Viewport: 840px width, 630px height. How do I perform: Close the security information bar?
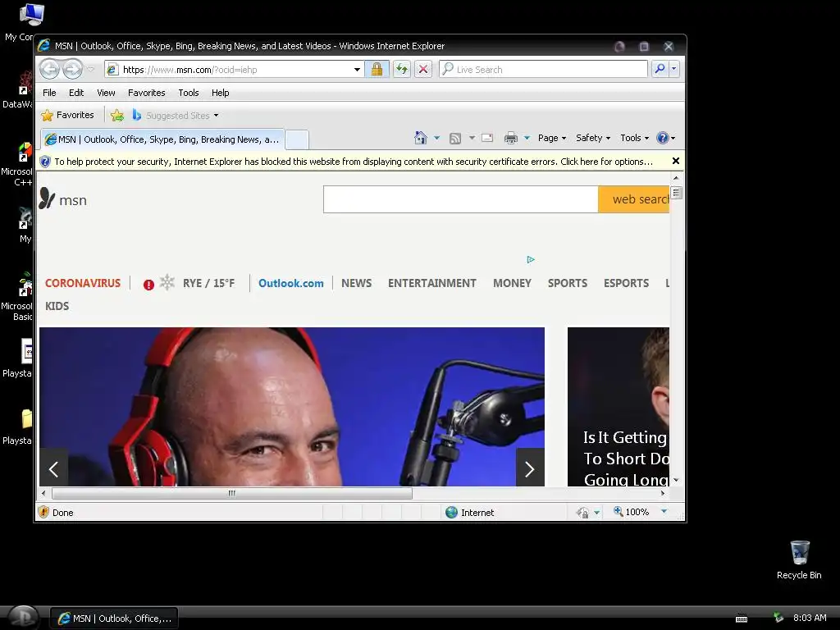click(676, 161)
